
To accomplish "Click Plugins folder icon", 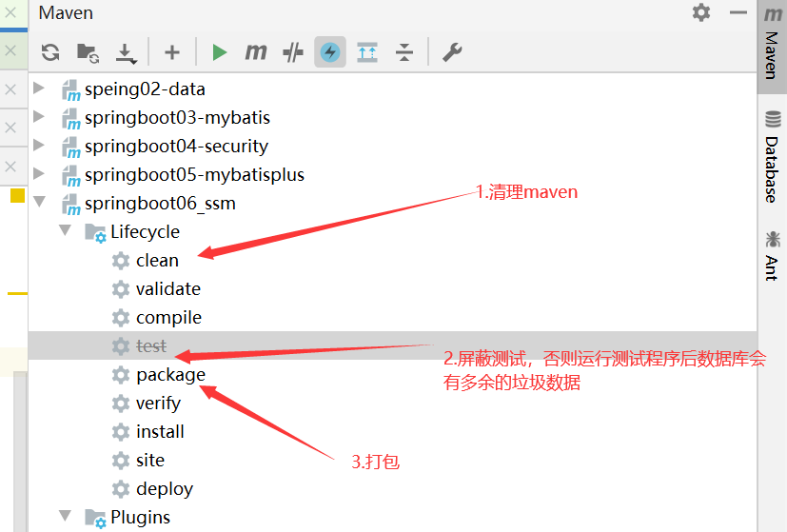I will coord(95,518).
